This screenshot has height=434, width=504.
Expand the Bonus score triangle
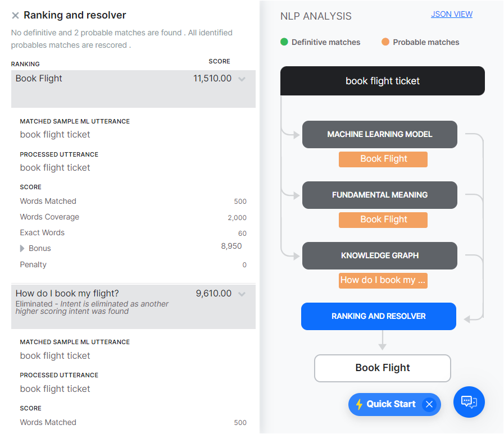pyautogui.click(x=22, y=248)
